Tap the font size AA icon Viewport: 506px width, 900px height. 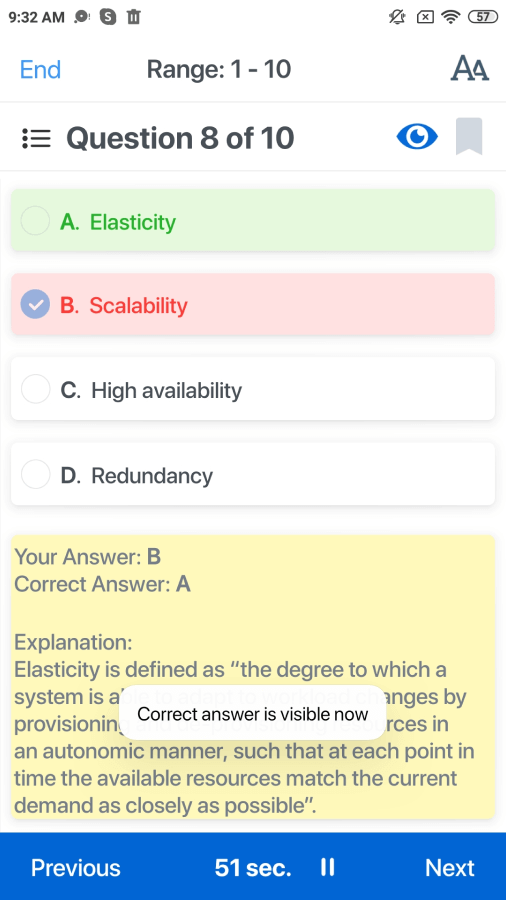pyautogui.click(x=469, y=69)
